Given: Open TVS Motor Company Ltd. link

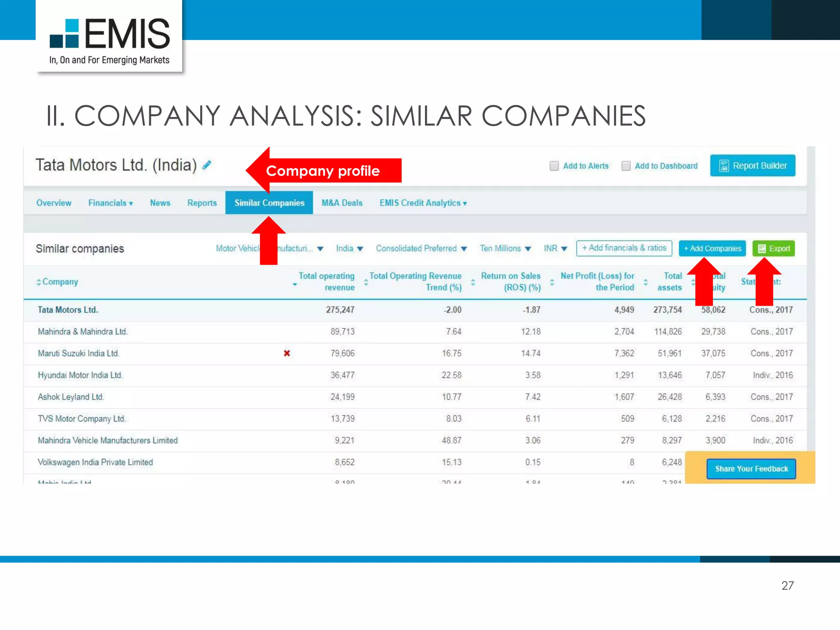Looking at the screenshot, I should coord(82,418).
